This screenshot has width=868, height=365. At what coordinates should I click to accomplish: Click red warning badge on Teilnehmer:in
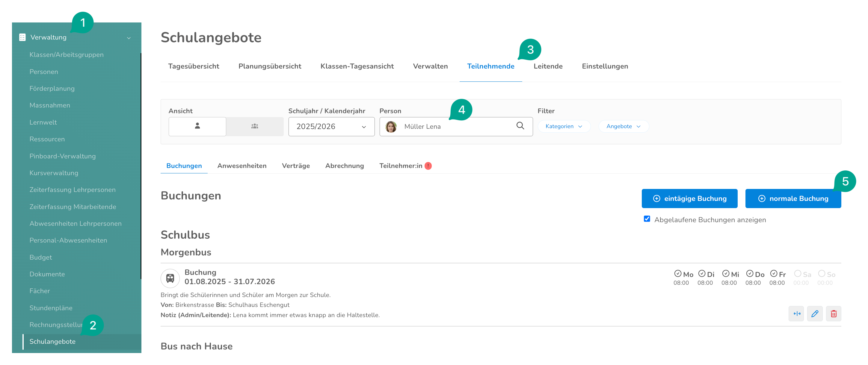428,166
